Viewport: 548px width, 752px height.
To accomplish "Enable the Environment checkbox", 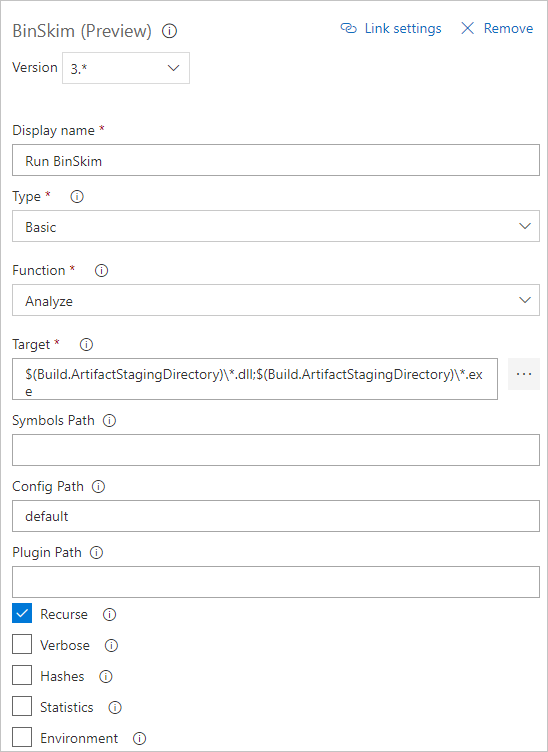I will tap(22, 737).
